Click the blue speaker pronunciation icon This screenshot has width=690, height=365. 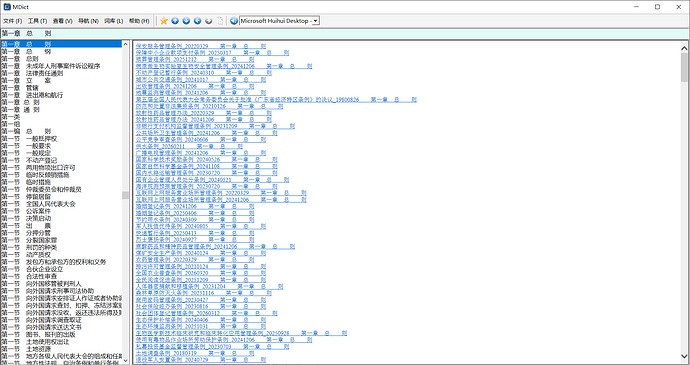point(234,21)
